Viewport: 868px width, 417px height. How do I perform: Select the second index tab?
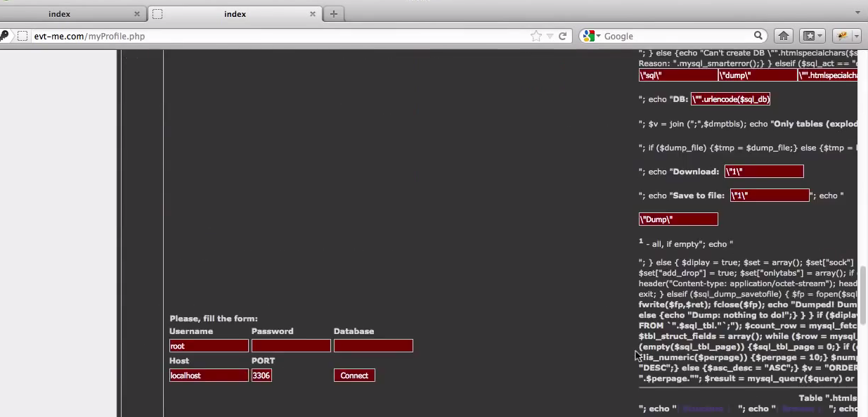235,14
